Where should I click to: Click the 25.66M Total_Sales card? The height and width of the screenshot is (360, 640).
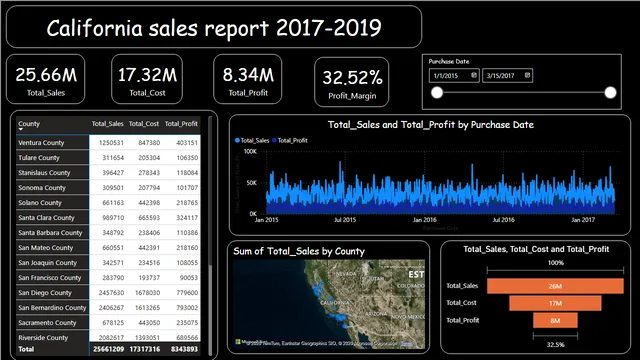46,79
